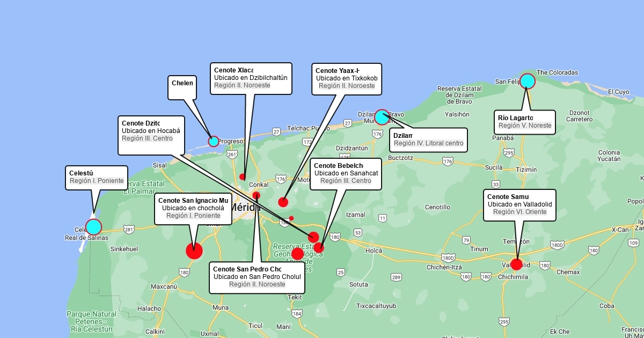Select the large red Cenote San Ignacio marker
This screenshot has width=644, height=338.
point(194,251)
